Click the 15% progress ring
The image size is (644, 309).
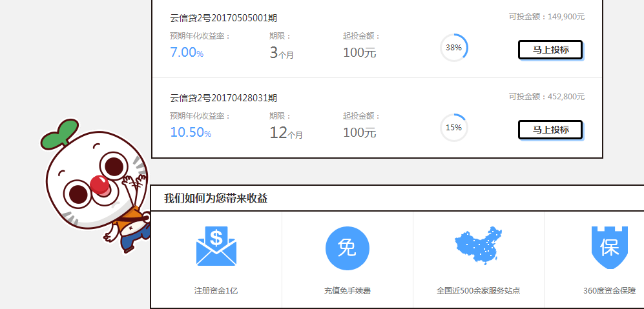click(x=454, y=128)
